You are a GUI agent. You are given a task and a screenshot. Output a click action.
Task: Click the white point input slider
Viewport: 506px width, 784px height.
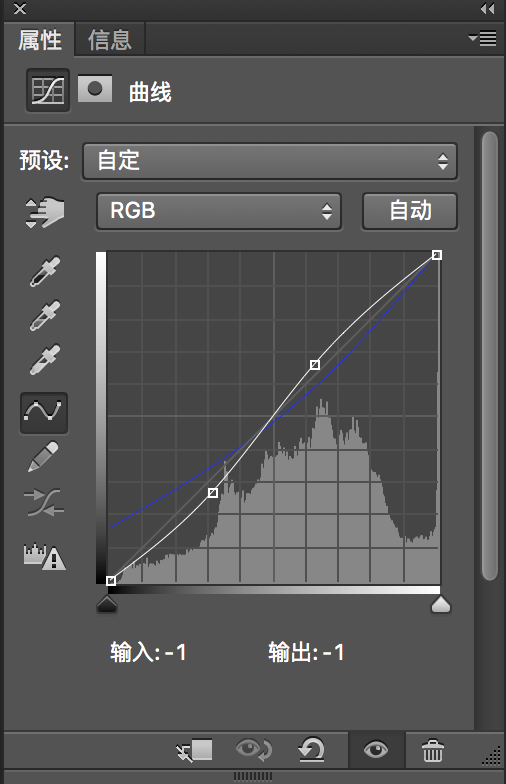441,604
